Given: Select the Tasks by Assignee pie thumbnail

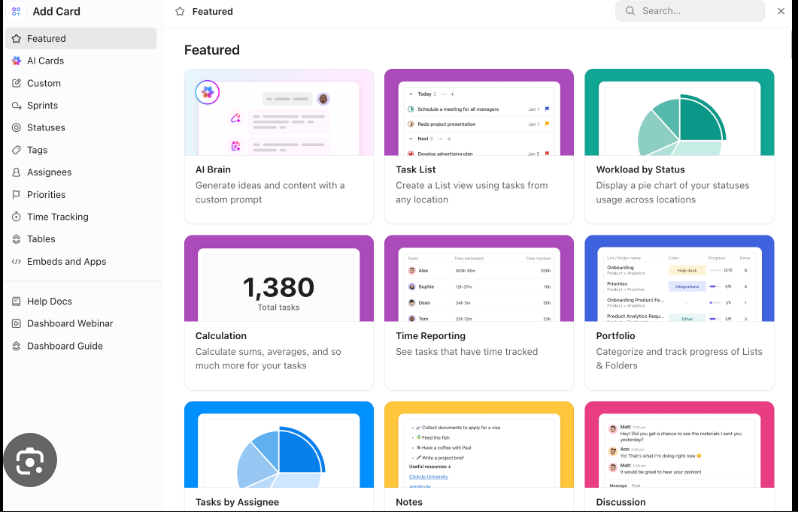Looking at the screenshot, I should [279, 445].
